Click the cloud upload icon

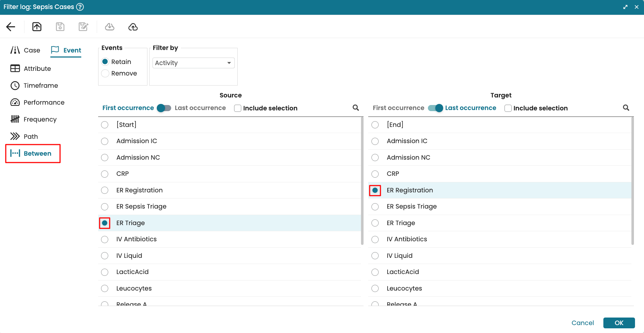(133, 27)
